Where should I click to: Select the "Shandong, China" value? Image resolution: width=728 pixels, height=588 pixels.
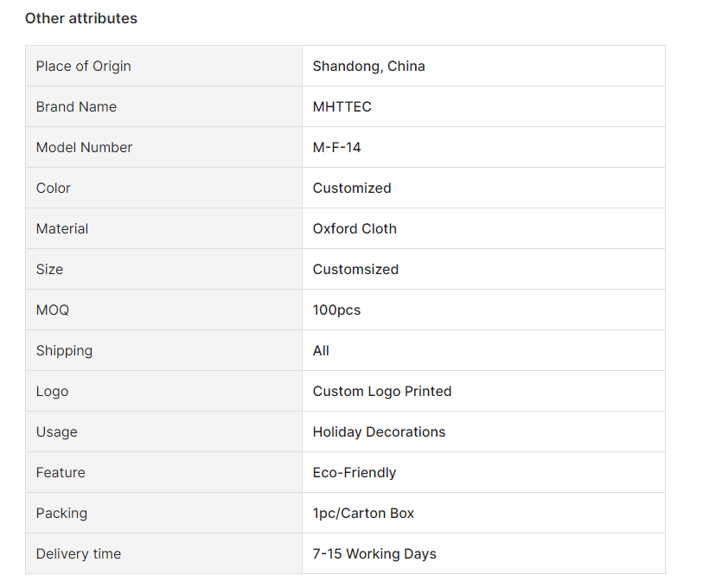(x=368, y=67)
